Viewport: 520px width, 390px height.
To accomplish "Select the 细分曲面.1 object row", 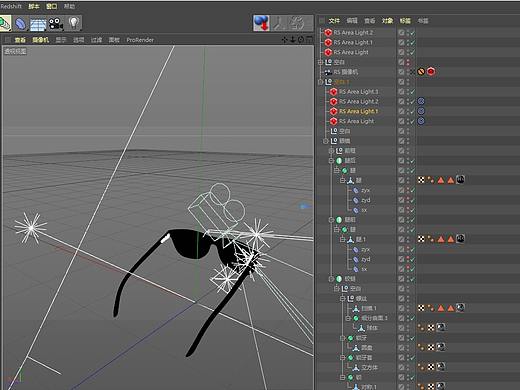I will (x=374, y=318).
